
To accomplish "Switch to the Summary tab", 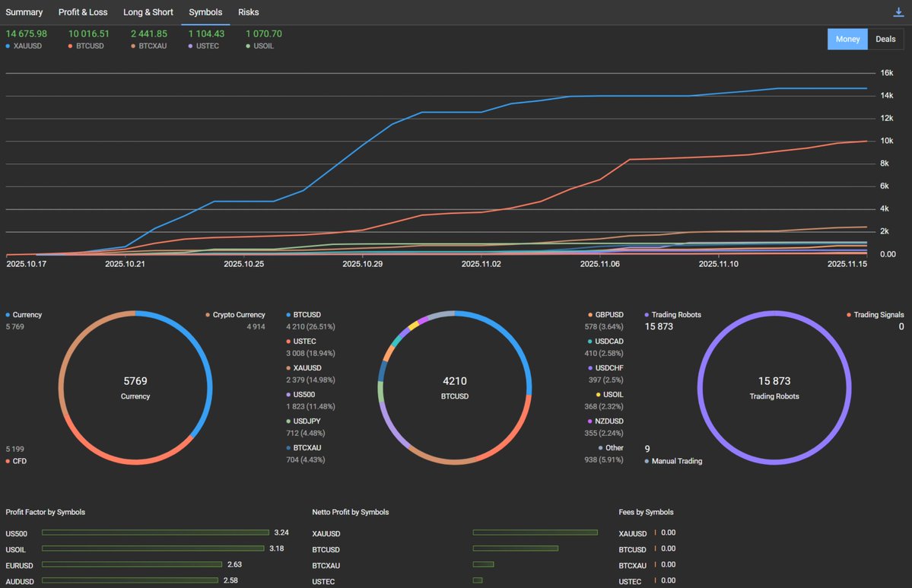I will pyautogui.click(x=24, y=12).
